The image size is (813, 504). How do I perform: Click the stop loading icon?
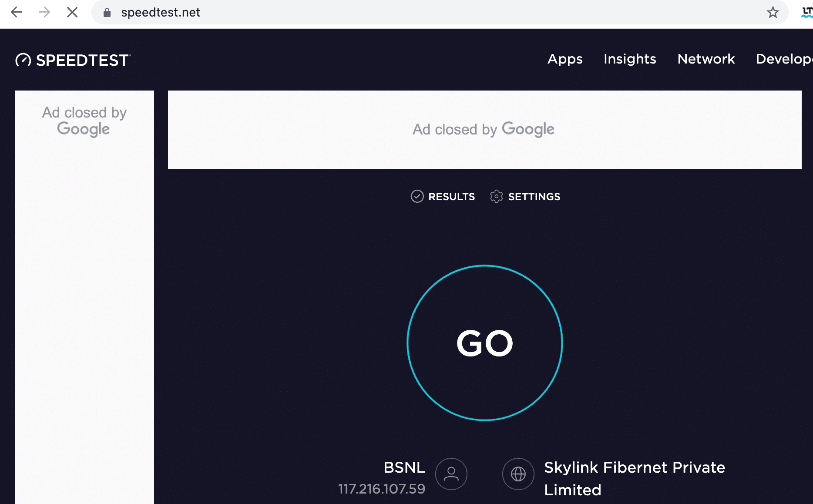coord(72,12)
